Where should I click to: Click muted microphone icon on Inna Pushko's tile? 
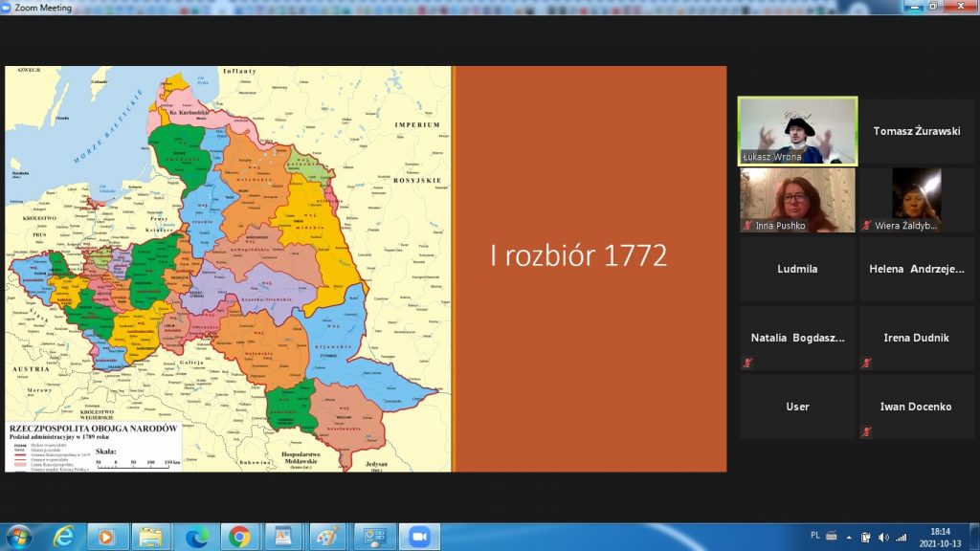[x=747, y=226]
